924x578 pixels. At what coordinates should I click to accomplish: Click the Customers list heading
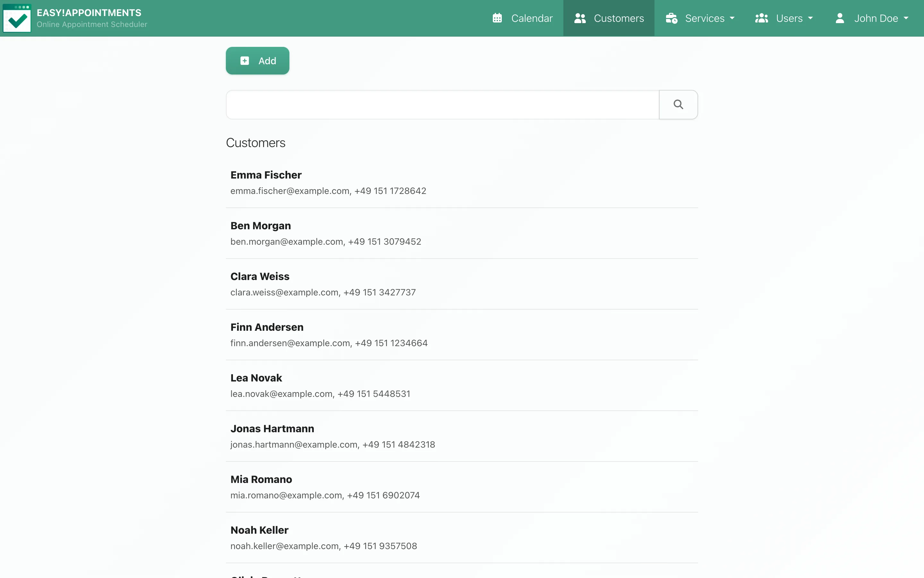(x=255, y=143)
